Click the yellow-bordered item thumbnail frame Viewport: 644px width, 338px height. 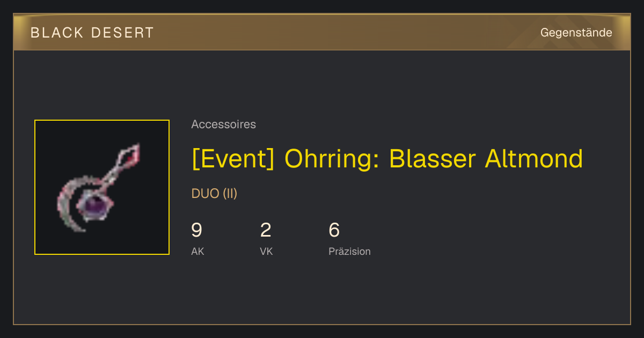coord(102,187)
